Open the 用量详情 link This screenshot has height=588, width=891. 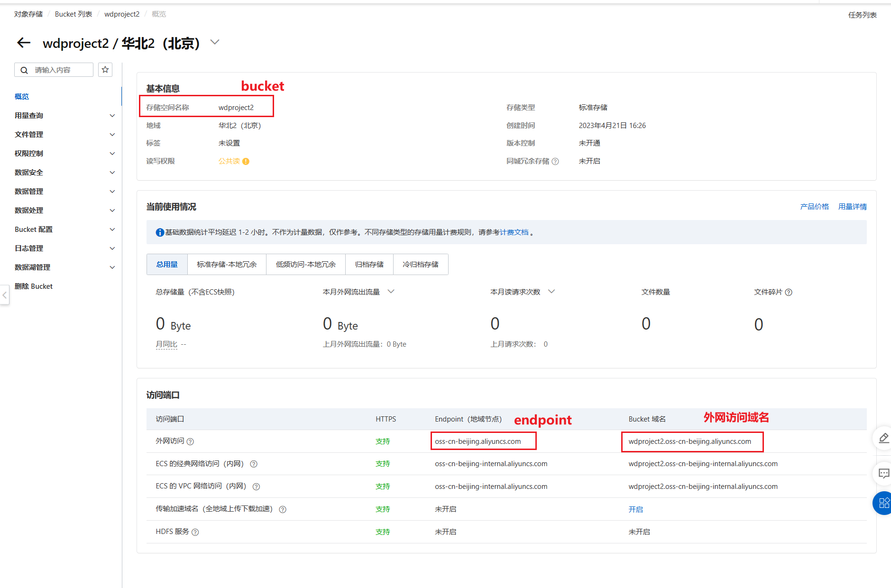(x=853, y=207)
